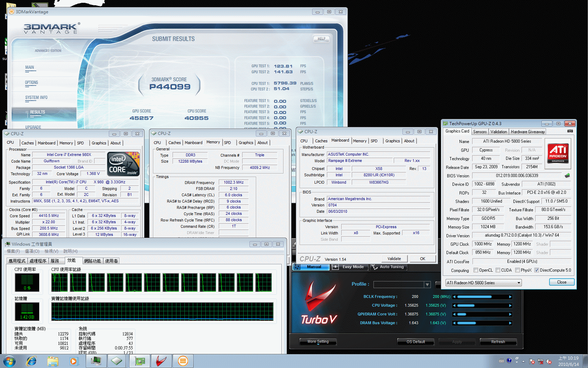The width and height of the screenshot is (588, 368).
Task: Expand More Setting in TurboV
Action: coord(318,342)
